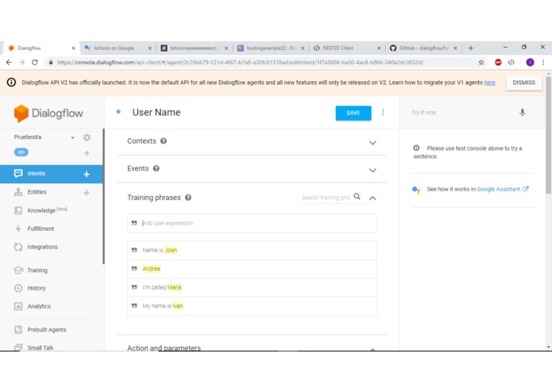Switch to hostingexample22 tab
The image size is (552, 392).
270,48
